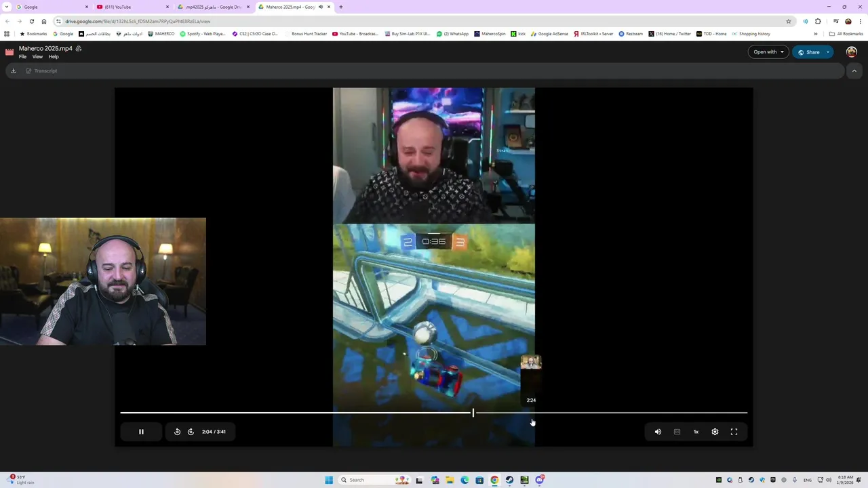Open the Google account avatar in Drive

coord(852,52)
